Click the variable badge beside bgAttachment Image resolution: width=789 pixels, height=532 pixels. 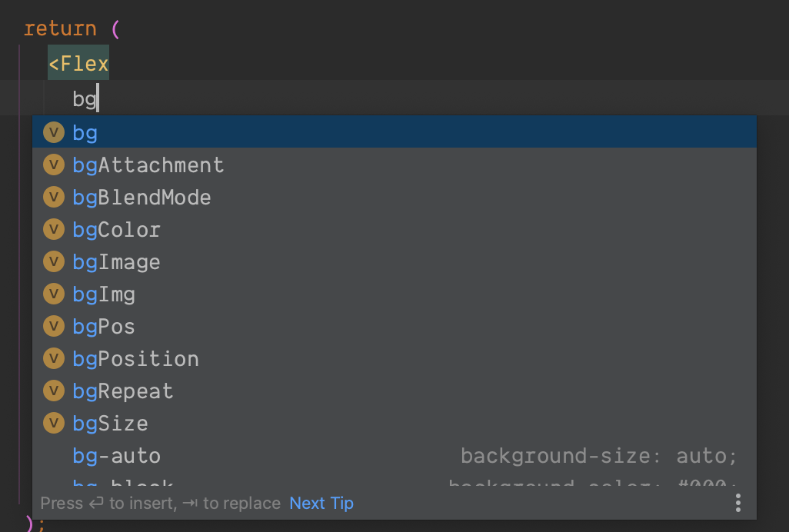(53, 165)
